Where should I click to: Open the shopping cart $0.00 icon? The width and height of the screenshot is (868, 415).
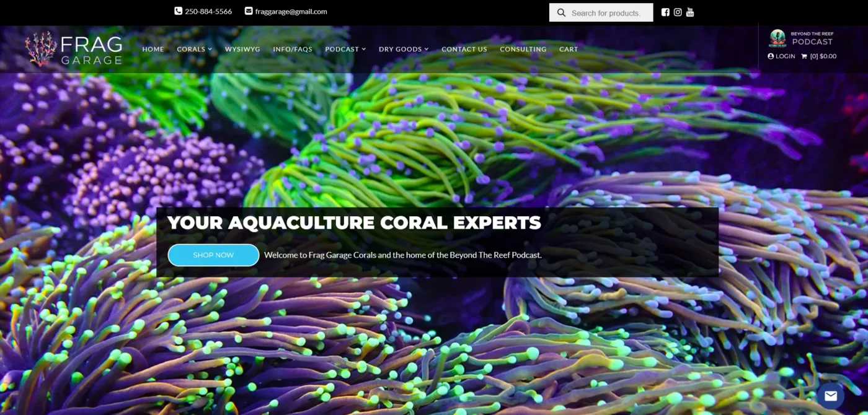(818, 56)
